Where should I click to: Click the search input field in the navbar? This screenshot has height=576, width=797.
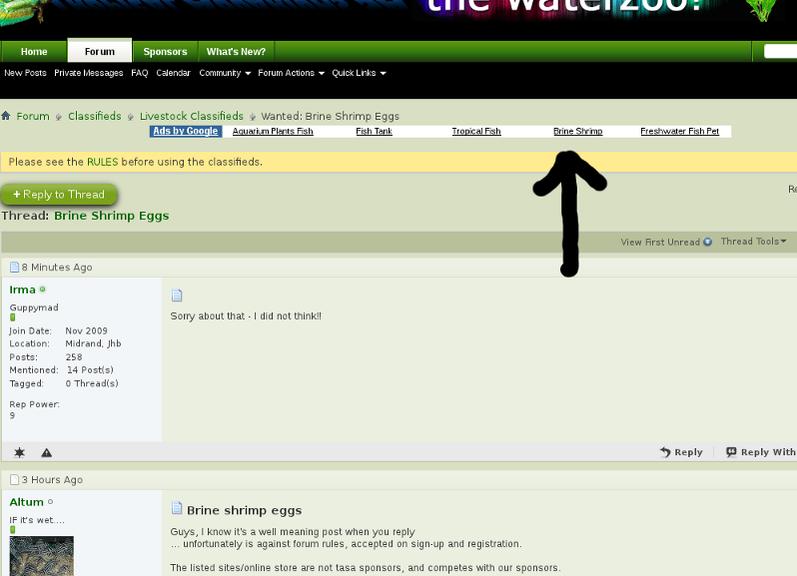780,52
